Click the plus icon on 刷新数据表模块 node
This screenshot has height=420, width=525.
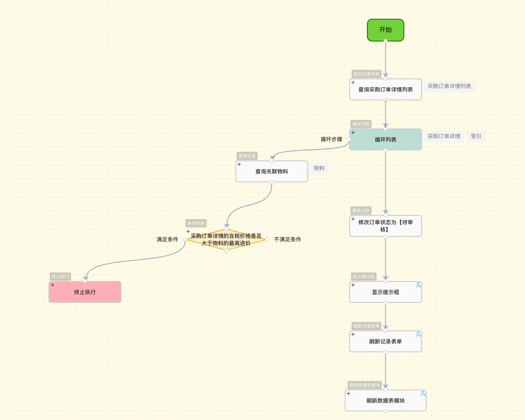point(348,393)
